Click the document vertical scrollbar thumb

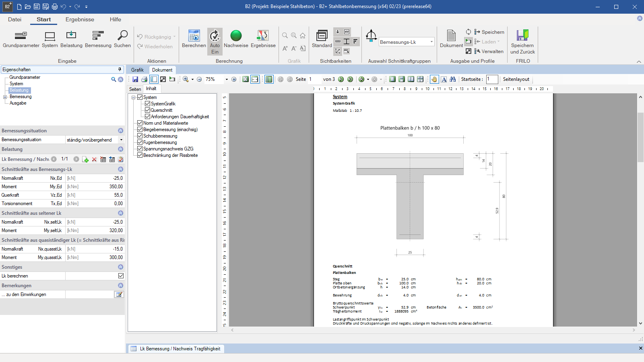[x=640, y=138]
